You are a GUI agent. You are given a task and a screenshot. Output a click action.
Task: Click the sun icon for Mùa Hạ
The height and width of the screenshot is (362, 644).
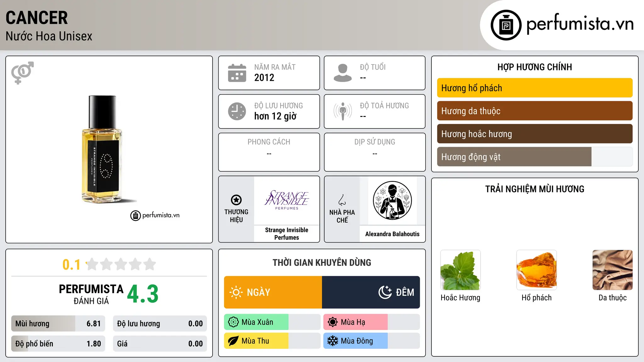[x=333, y=322]
